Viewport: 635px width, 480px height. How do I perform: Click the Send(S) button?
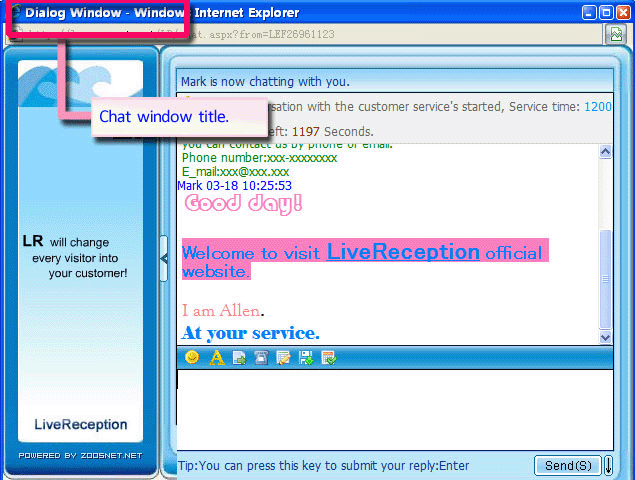568,466
